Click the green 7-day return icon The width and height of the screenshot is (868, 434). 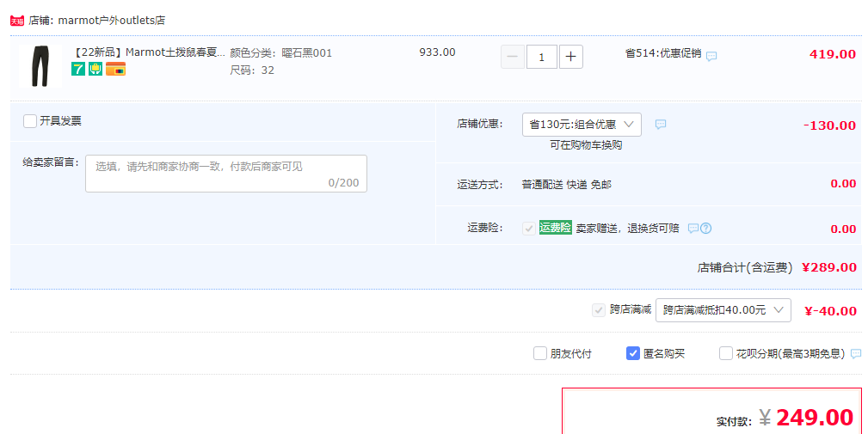(78, 69)
